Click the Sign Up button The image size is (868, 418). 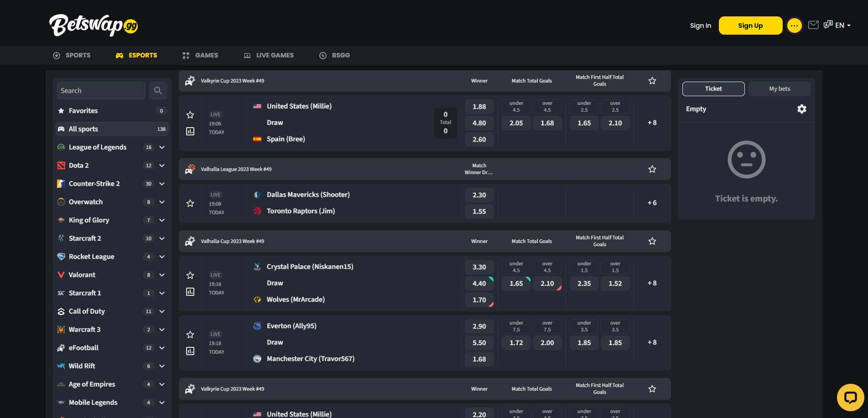[x=750, y=26]
